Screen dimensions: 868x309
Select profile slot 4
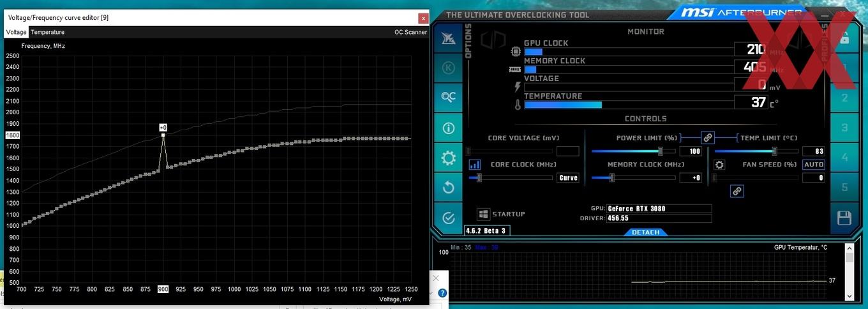[x=844, y=158]
